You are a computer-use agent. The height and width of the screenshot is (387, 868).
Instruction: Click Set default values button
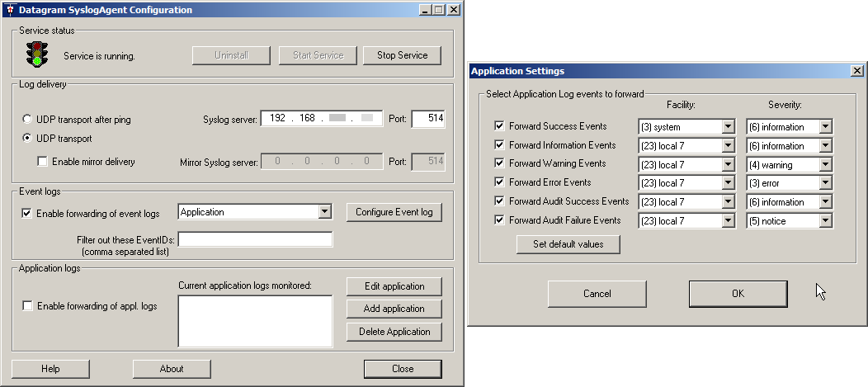pos(567,244)
